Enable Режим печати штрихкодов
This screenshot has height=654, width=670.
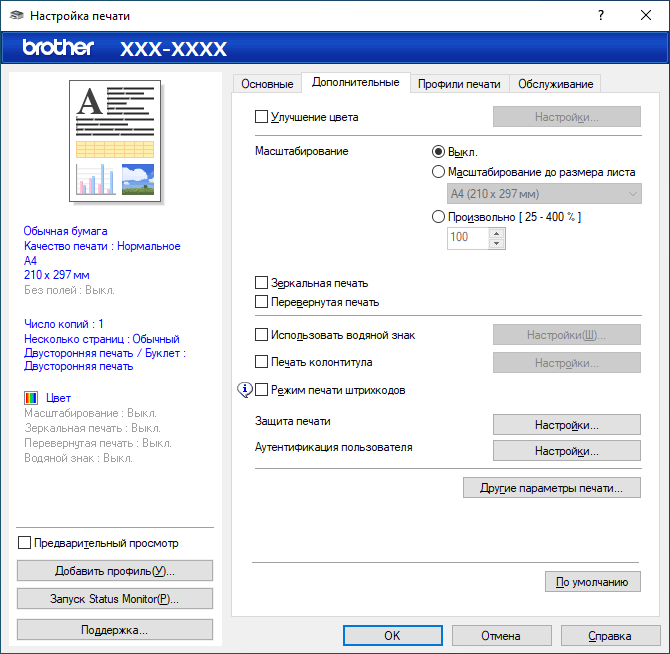[x=261, y=390]
